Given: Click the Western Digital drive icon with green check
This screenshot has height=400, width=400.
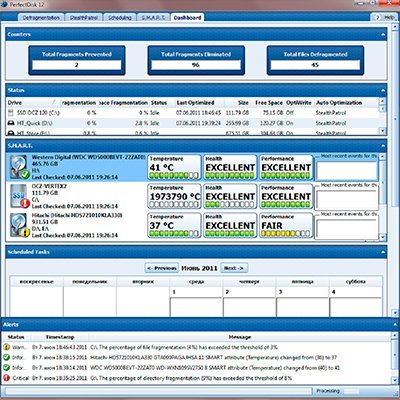Looking at the screenshot, I should point(20,167).
